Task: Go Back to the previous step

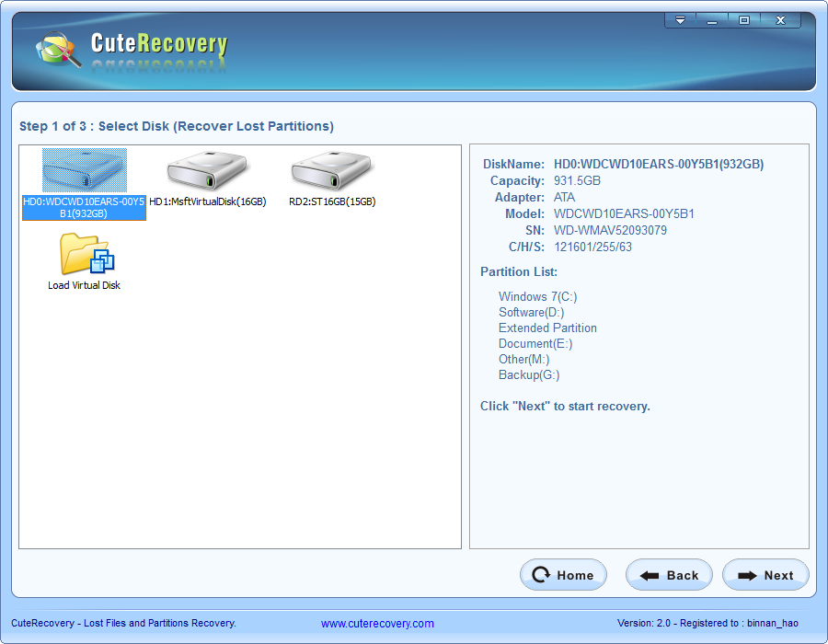Action: click(669, 575)
